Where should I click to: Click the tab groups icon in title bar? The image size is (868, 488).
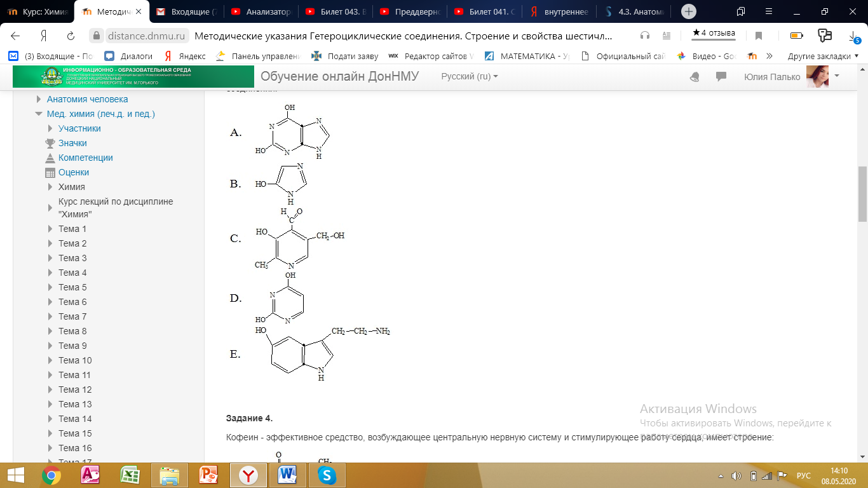(741, 11)
